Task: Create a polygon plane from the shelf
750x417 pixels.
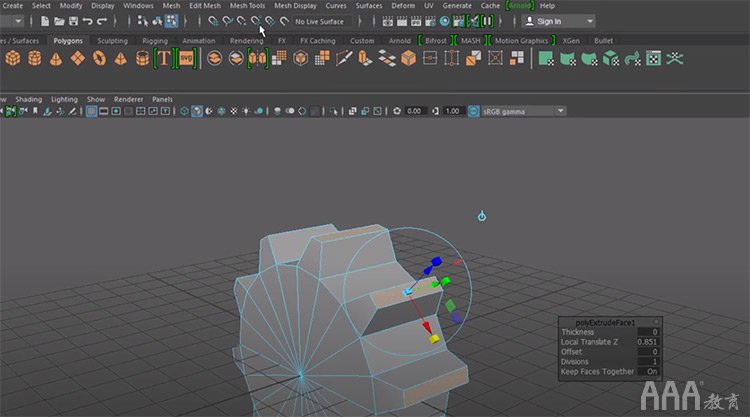Action: coord(77,58)
